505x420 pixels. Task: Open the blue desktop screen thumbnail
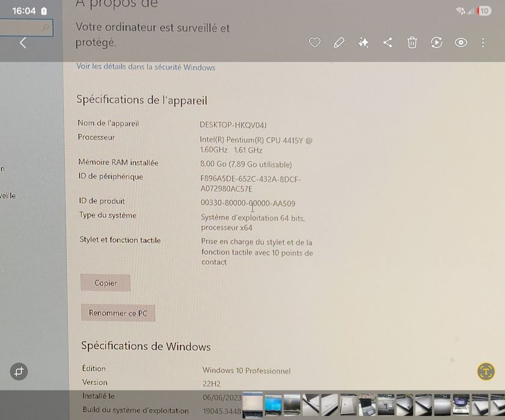click(273, 404)
